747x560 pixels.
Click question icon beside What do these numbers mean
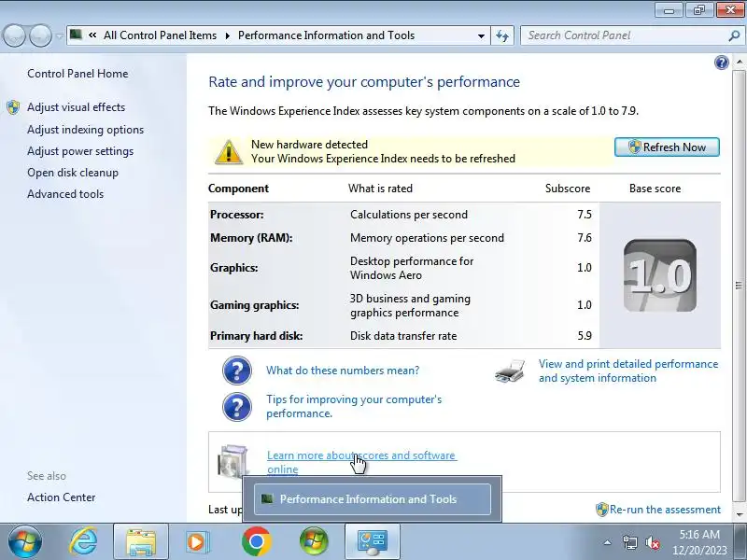click(x=237, y=371)
